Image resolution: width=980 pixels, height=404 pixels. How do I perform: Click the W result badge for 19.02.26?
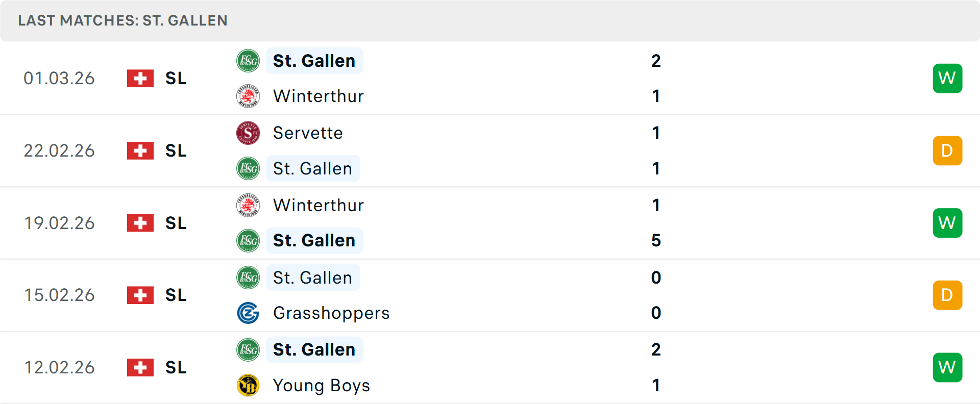point(947,223)
